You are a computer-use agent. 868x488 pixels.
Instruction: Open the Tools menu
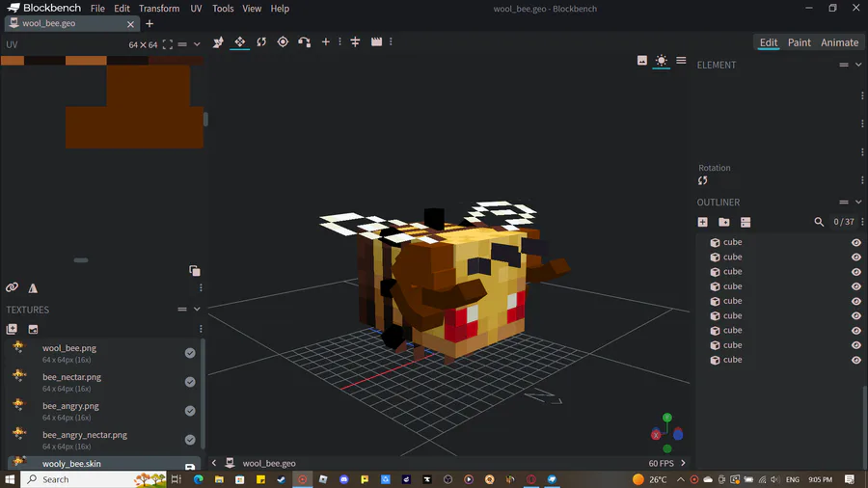click(x=223, y=9)
